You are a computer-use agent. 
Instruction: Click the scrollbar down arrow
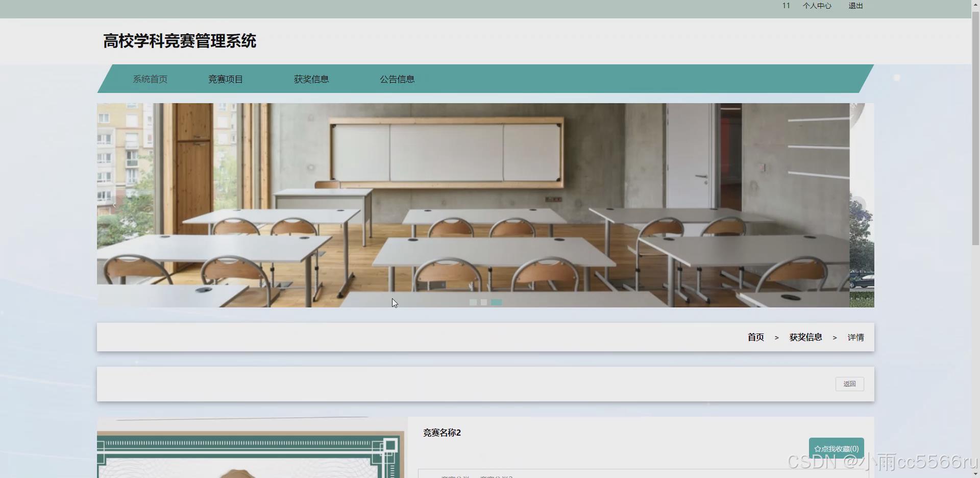[x=975, y=473]
